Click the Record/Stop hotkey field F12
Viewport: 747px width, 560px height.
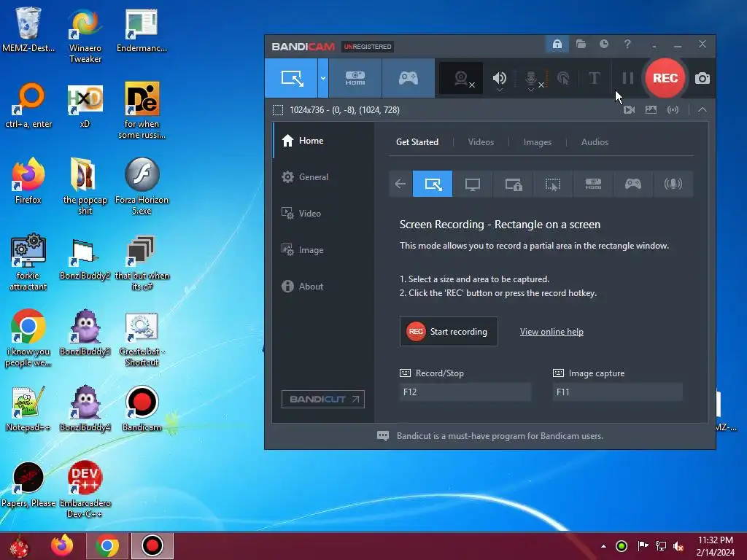pos(465,392)
